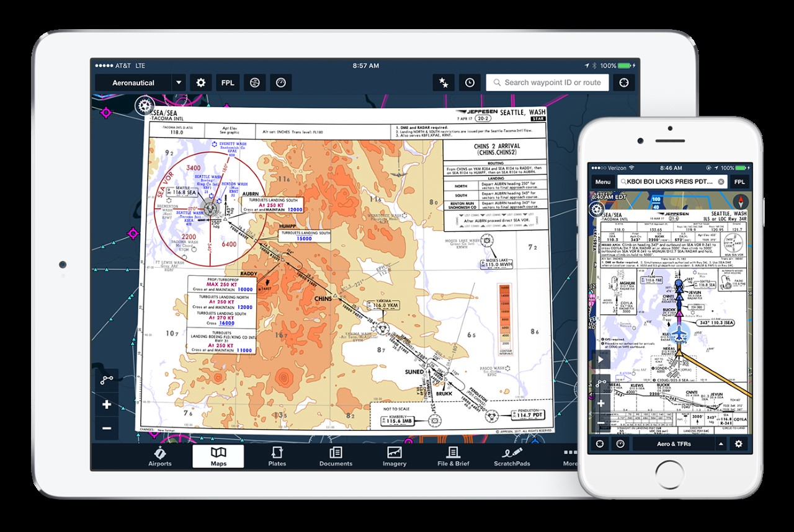Open plate overlay gear icon on iPhone
This screenshot has width=794, height=532.
(x=597, y=210)
